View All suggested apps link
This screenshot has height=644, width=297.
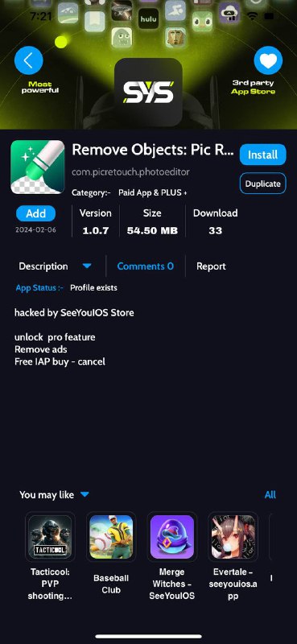pos(270,495)
